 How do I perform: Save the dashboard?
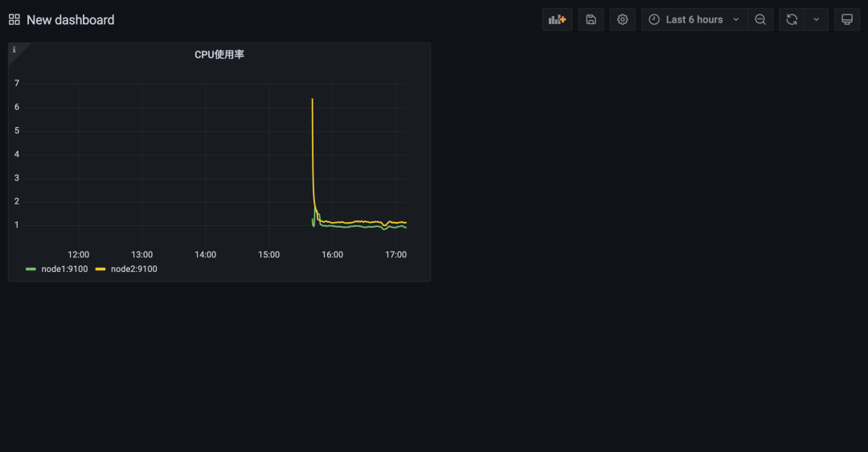(591, 19)
